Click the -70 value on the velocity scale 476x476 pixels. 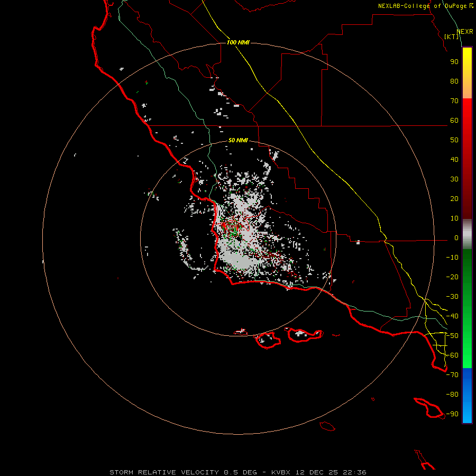tap(452, 375)
